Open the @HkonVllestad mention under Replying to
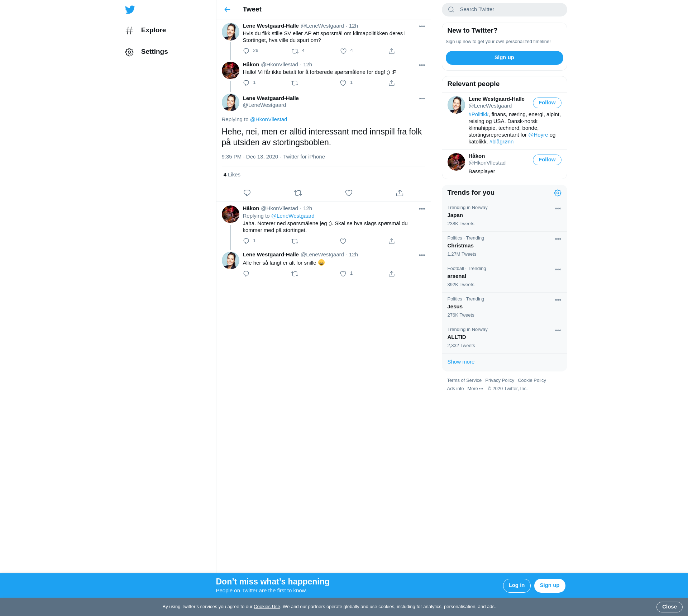This screenshot has width=688, height=616. pyautogui.click(x=268, y=119)
